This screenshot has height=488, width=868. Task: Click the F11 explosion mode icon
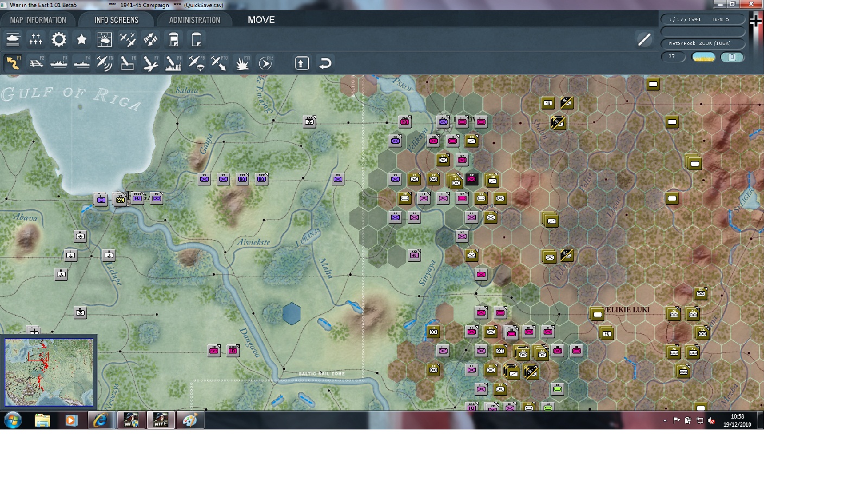tap(242, 63)
